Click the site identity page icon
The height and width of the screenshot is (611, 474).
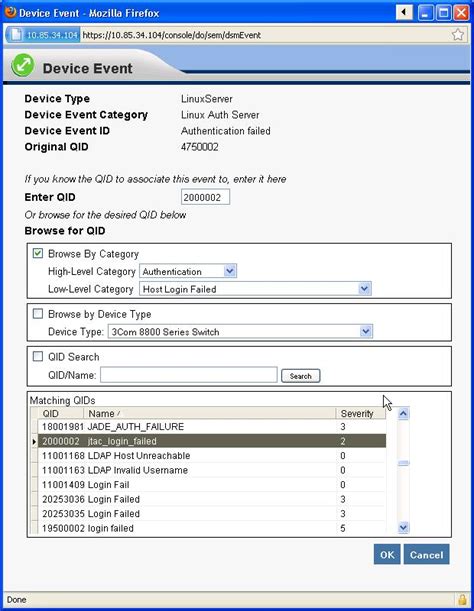(16, 35)
